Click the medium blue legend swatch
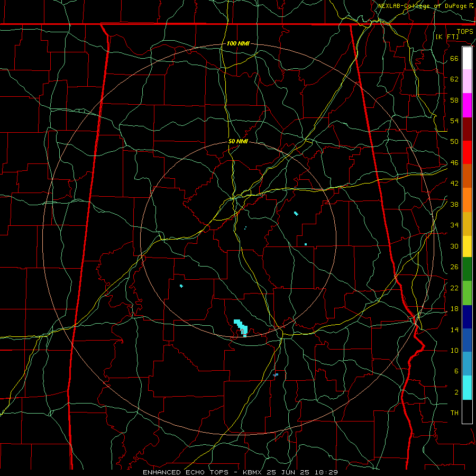 point(467,340)
